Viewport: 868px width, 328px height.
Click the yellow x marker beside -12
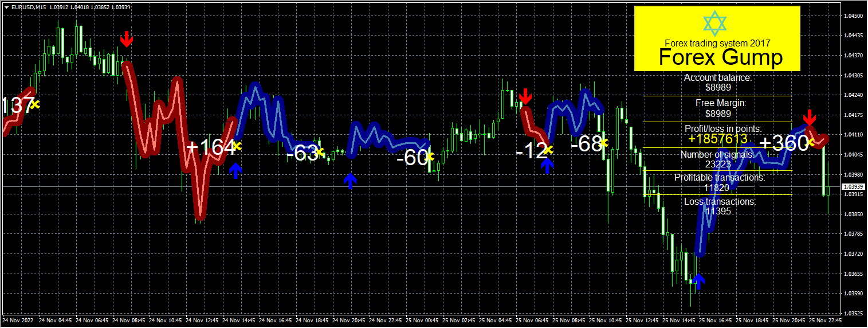(x=549, y=150)
